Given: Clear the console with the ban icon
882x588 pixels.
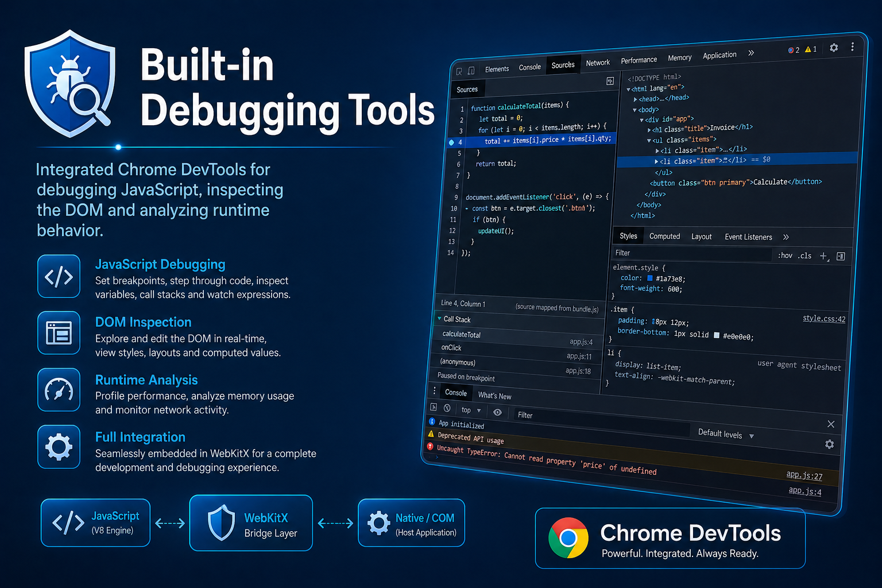Looking at the screenshot, I should pyautogui.click(x=448, y=409).
